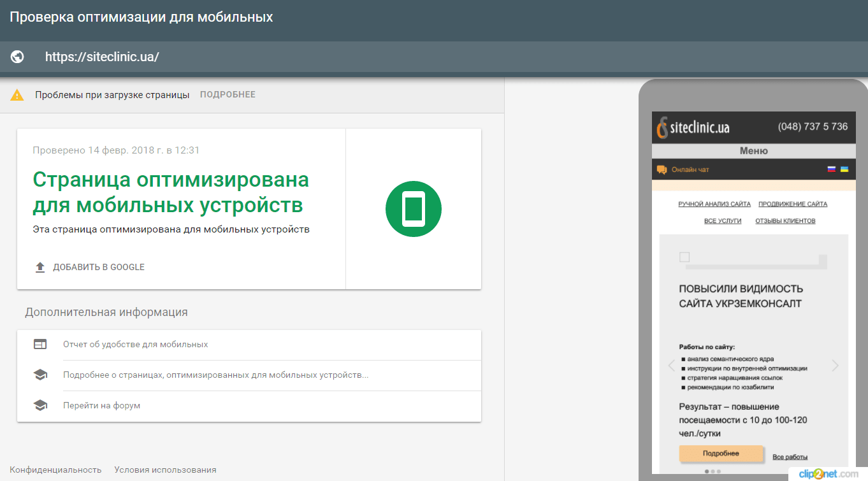Screen dimensions: 868x481
Task: Click the mobile usability report icon
Action: click(40, 345)
